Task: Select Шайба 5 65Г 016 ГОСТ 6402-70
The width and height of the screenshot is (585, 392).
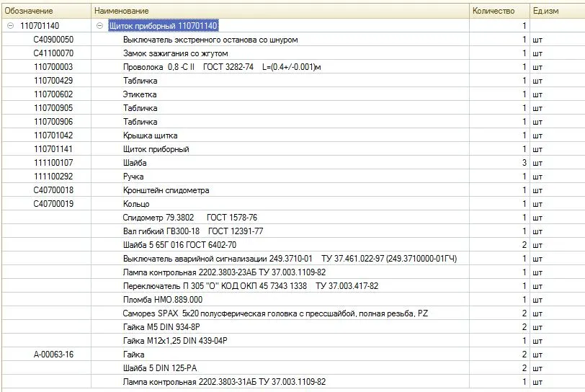Action: [x=179, y=245]
